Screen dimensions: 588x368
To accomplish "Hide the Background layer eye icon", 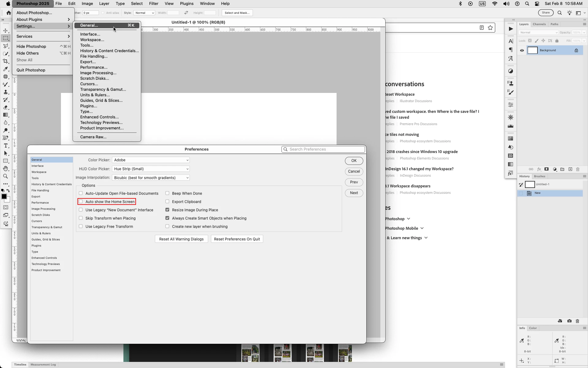I will pos(522,50).
